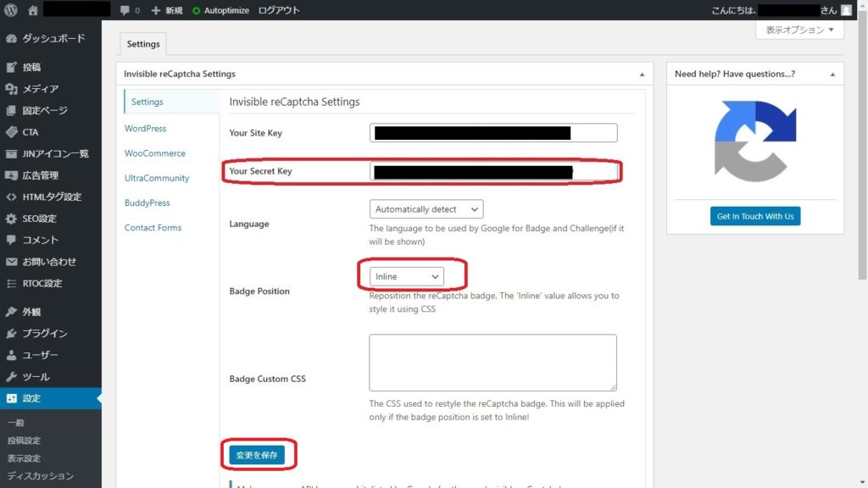The height and width of the screenshot is (488, 868).
Task: Open the ディスカッション submenu item
Action: (41, 476)
